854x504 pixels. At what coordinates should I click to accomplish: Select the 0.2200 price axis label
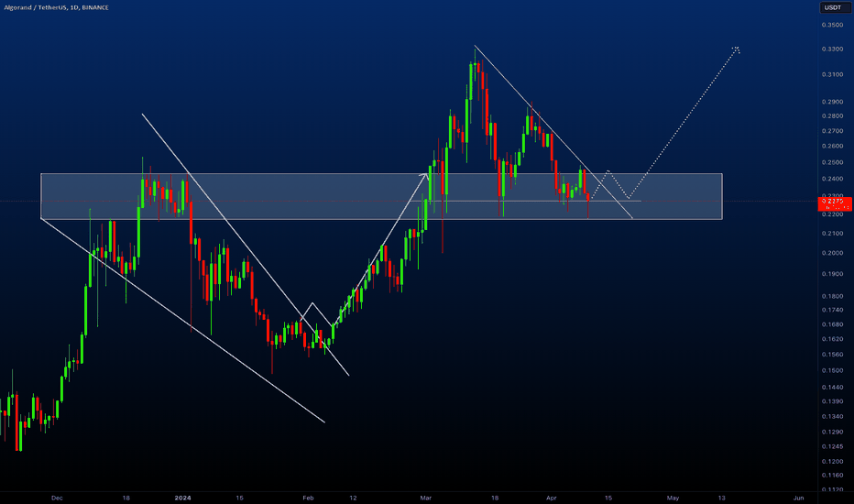click(832, 214)
